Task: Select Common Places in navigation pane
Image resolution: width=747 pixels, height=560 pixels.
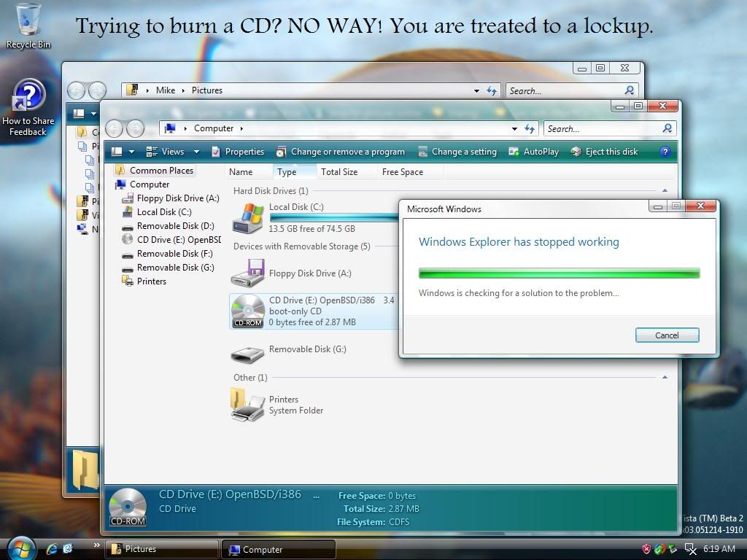Action: [x=155, y=170]
